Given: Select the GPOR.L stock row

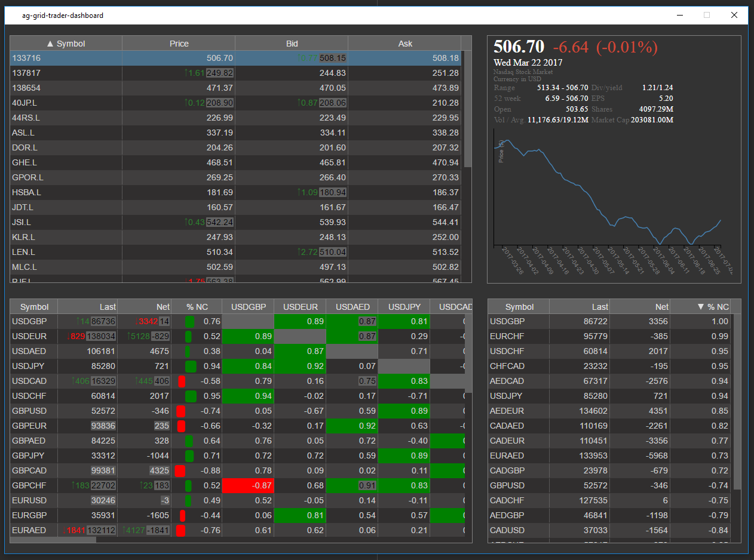Looking at the screenshot, I should point(235,177).
